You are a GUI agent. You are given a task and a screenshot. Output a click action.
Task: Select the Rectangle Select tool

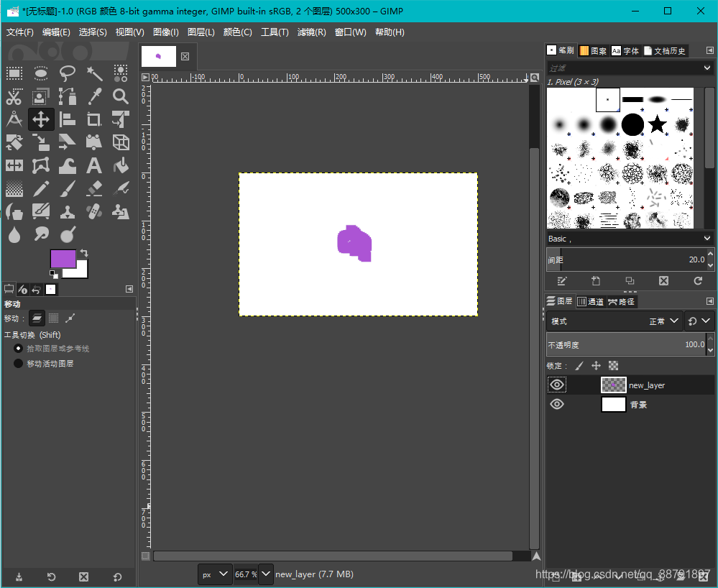[14, 73]
